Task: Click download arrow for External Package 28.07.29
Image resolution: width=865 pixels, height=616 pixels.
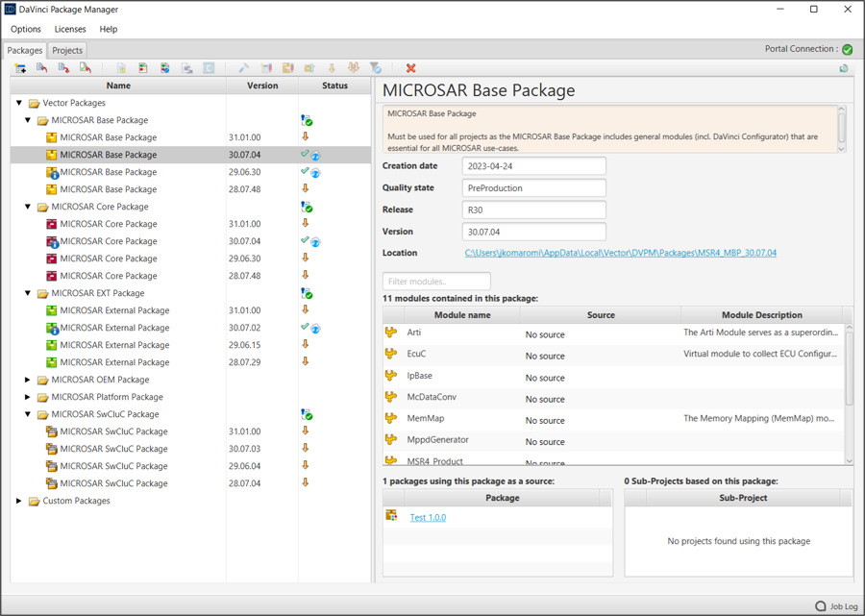Action: click(x=305, y=361)
